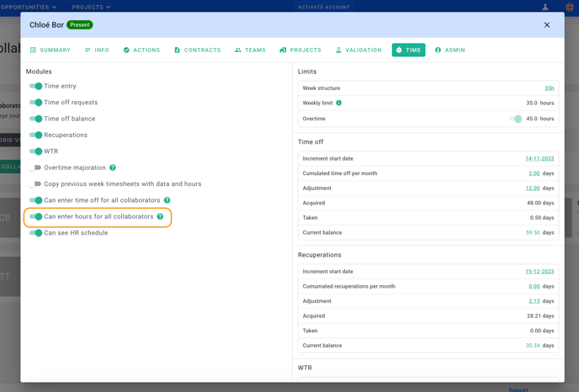Open the Validation tab
The width and height of the screenshot is (579, 392).
[358, 50]
